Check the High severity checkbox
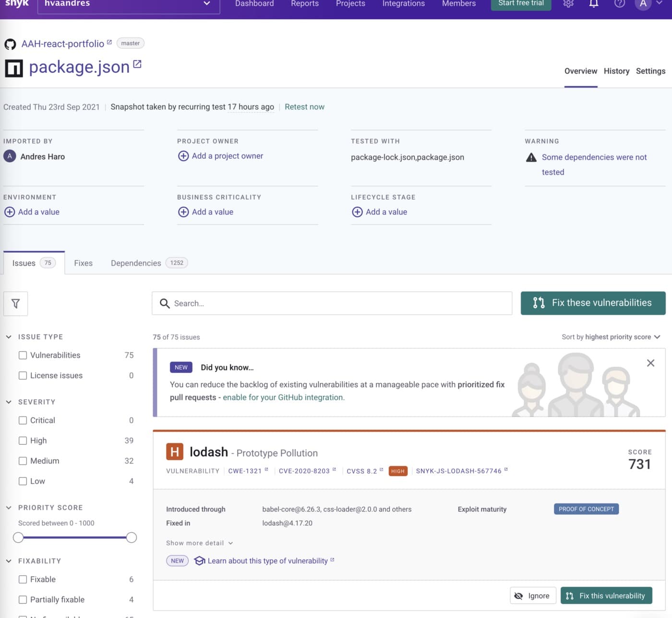Image resolution: width=672 pixels, height=618 pixels. coord(23,440)
